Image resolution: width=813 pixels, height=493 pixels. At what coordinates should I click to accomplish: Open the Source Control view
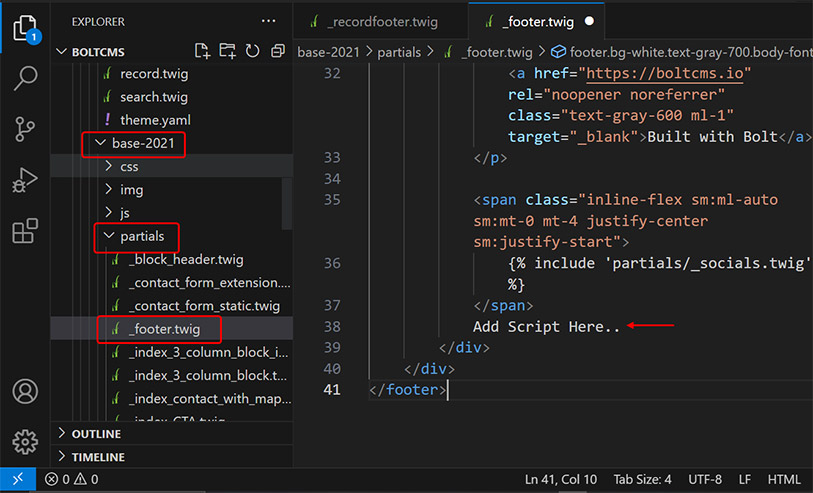(25, 129)
